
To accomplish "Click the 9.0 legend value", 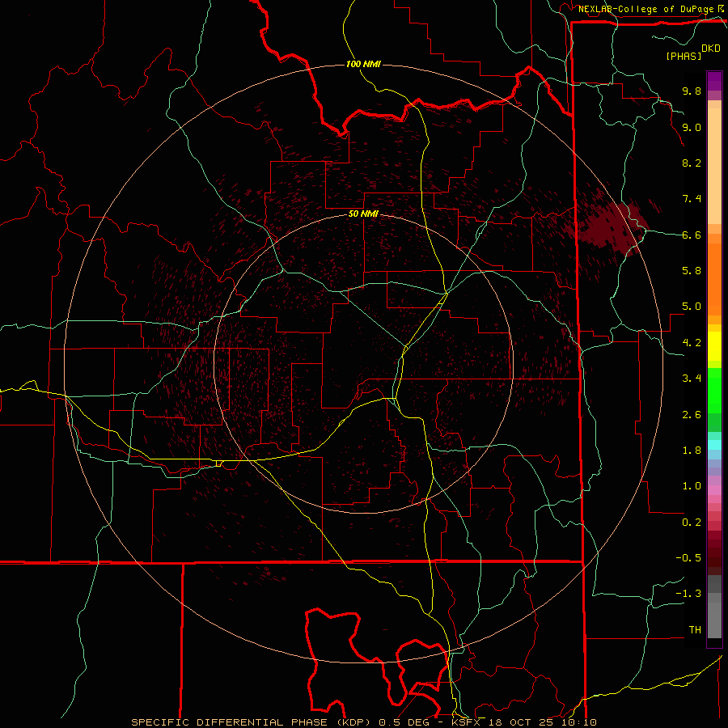I will pos(692,127).
